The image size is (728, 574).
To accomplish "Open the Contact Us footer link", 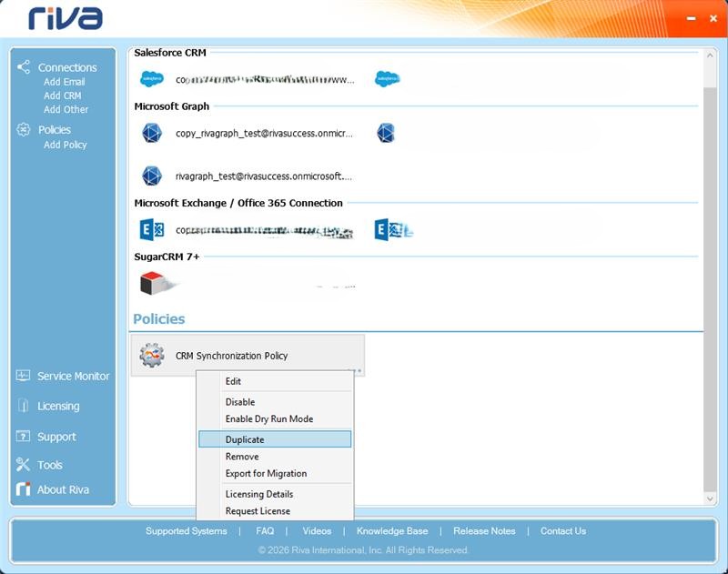I will [563, 531].
